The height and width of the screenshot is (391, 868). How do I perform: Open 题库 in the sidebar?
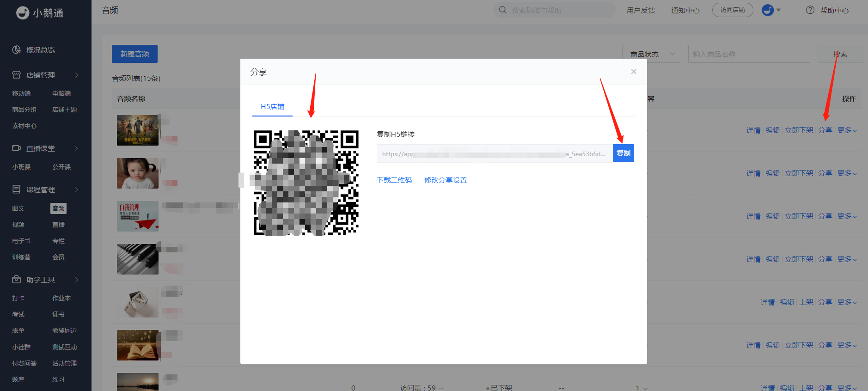coord(18,379)
